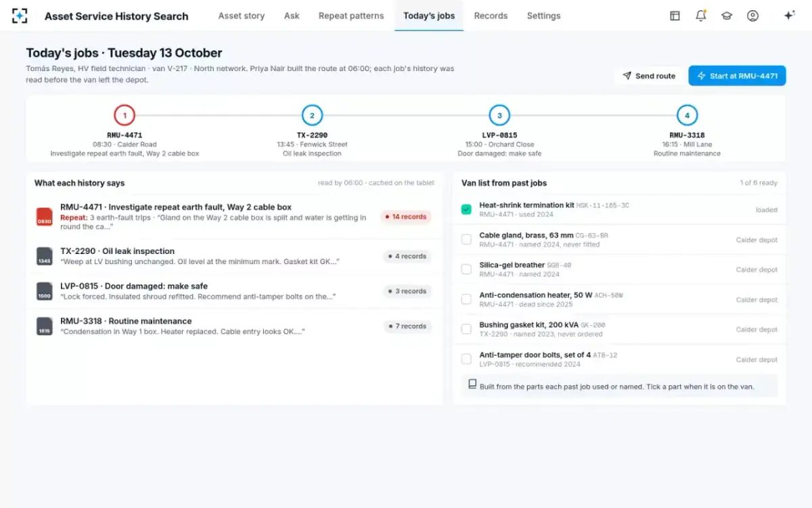This screenshot has height=508, width=812.
Task: Click the 0830 RMU-4471 time badge icon
Action: (x=44, y=217)
